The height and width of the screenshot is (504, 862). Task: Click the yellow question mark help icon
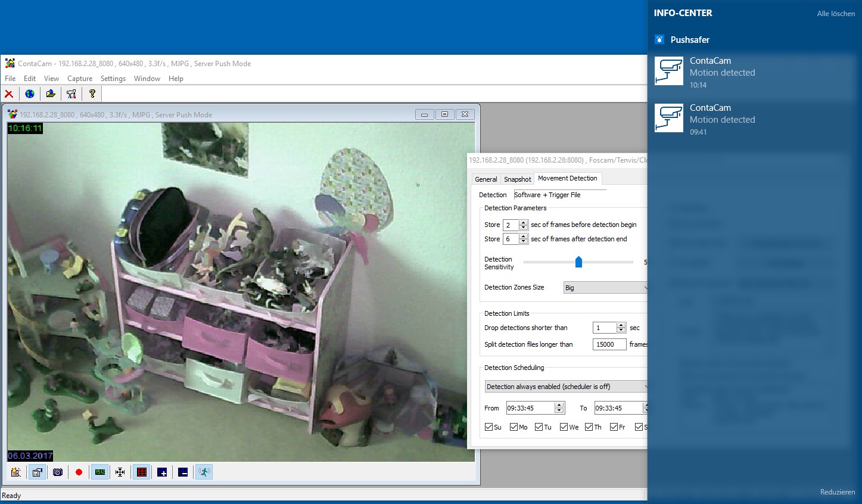(x=92, y=94)
